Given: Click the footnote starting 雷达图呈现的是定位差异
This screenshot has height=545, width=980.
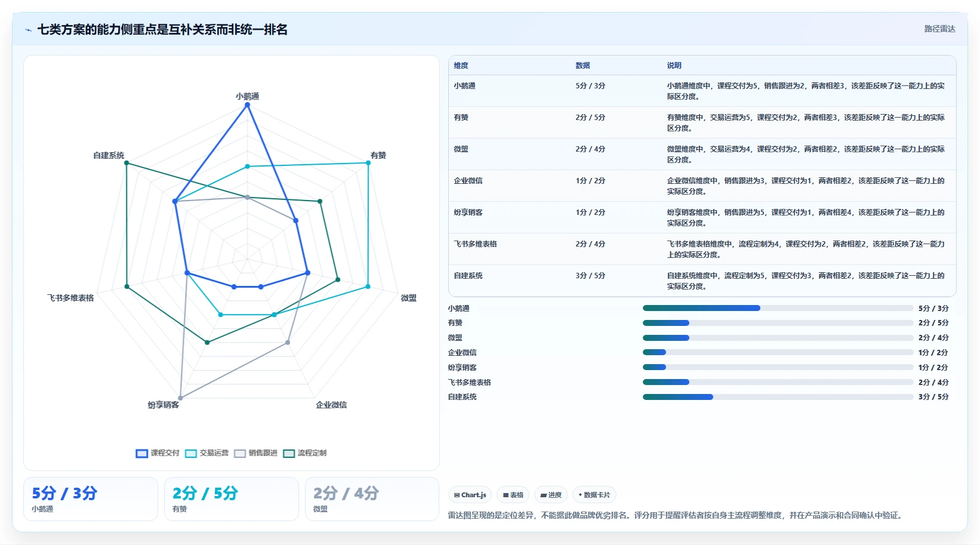Looking at the screenshot, I should (x=676, y=515).
